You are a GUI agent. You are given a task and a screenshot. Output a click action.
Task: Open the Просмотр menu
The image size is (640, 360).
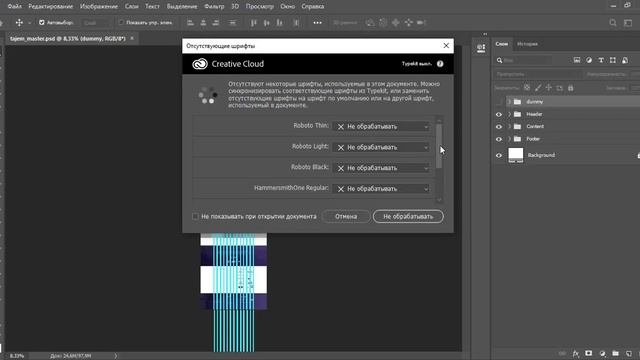click(260, 7)
